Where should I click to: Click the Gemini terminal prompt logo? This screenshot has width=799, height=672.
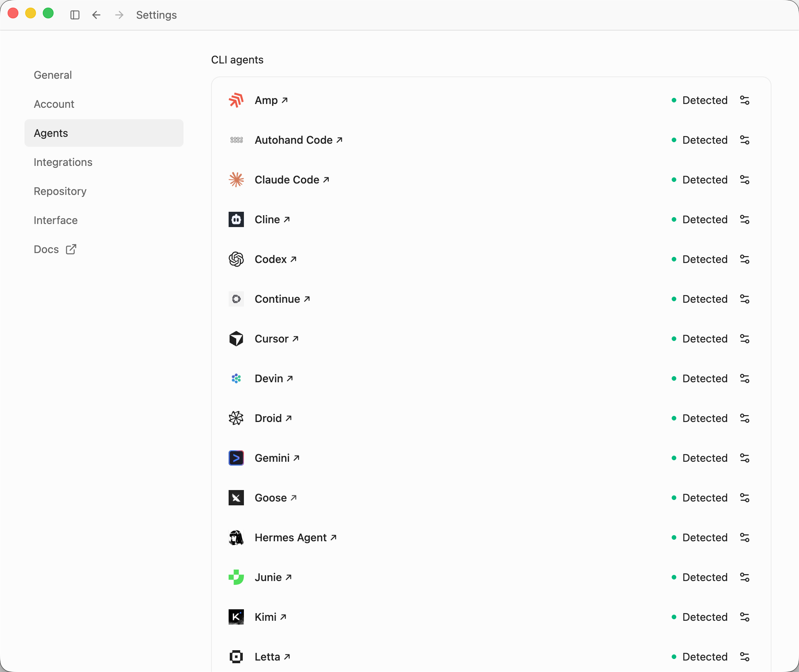pos(236,458)
